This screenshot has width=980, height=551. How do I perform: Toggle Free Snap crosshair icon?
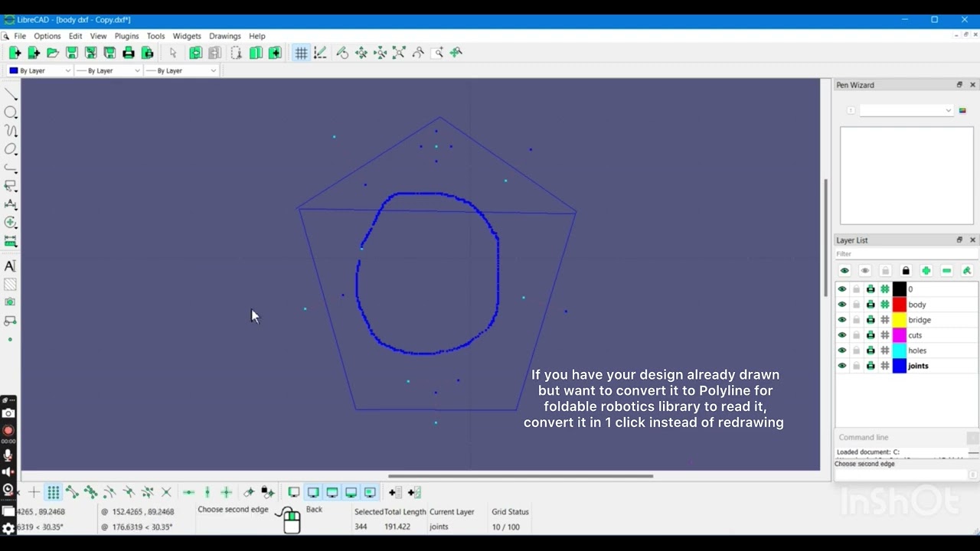point(34,492)
